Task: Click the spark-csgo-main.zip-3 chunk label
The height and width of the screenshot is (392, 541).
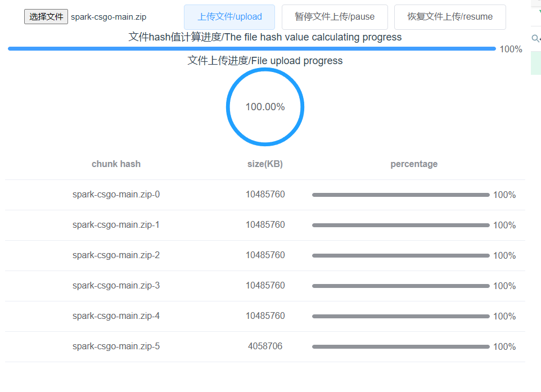Action: [116, 285]
